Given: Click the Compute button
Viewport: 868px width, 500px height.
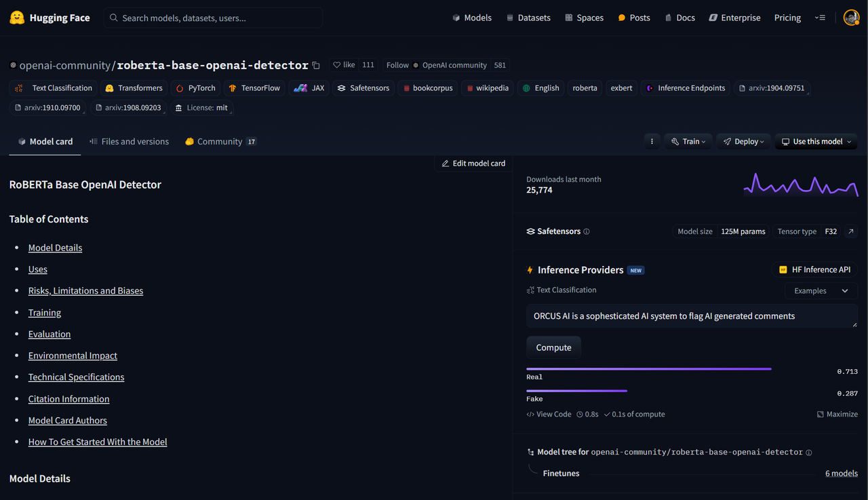Looking at the screenshot, I should 553,347.
